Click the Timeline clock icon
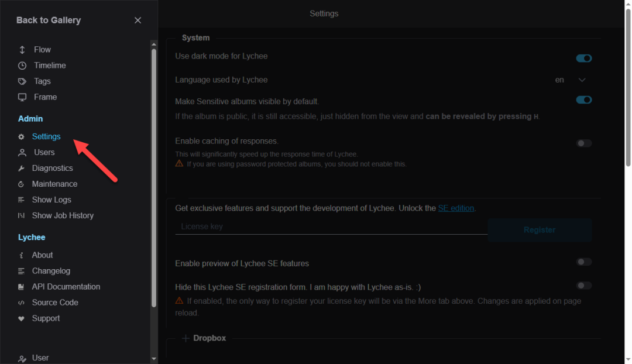Image resolution: width=632 pixels, height=364 pixels. pos(22,66)
